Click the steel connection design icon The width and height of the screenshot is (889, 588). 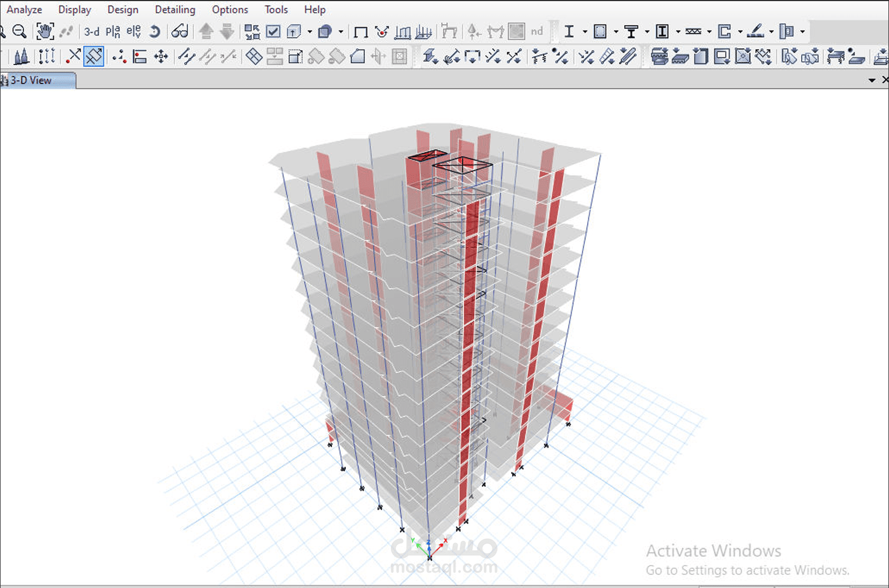point(787,32)
